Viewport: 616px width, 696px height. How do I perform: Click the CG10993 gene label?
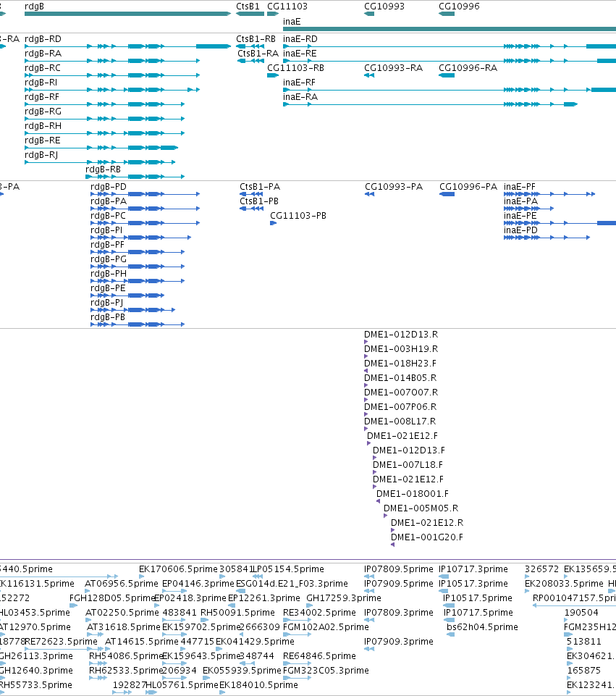384,7
